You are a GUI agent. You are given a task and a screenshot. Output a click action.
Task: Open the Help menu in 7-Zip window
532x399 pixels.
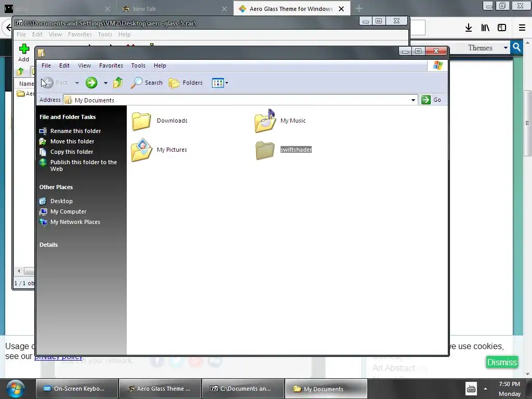(x=125, y=34)
